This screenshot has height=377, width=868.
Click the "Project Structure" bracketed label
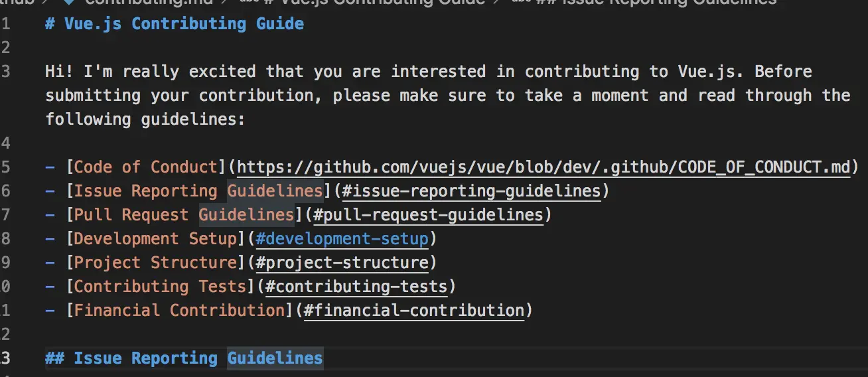click(155, 263)
